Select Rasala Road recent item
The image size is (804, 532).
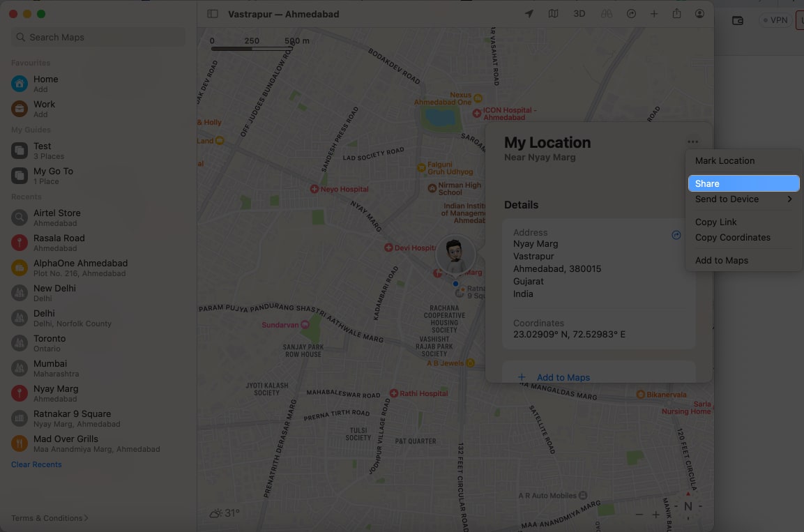(x=98, y=243)
